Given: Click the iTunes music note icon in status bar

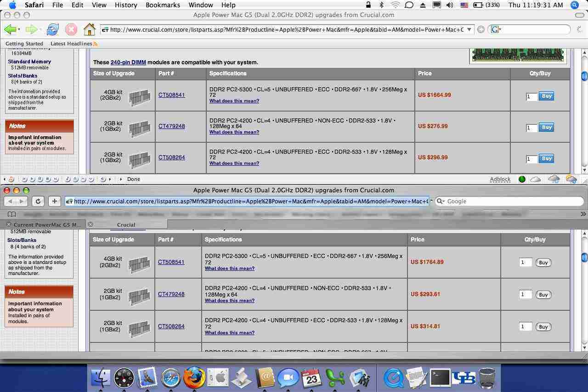Looking at the screenshot, I should tap(11, 179).
